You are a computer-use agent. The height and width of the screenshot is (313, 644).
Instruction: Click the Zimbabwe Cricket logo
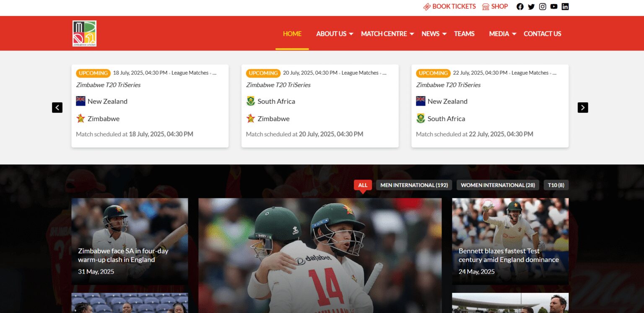83,33
